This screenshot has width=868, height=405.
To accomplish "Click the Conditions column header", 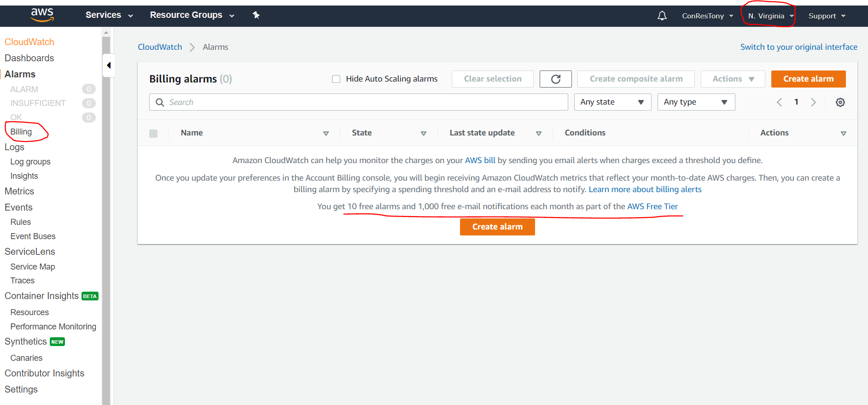I will (585, 133).
